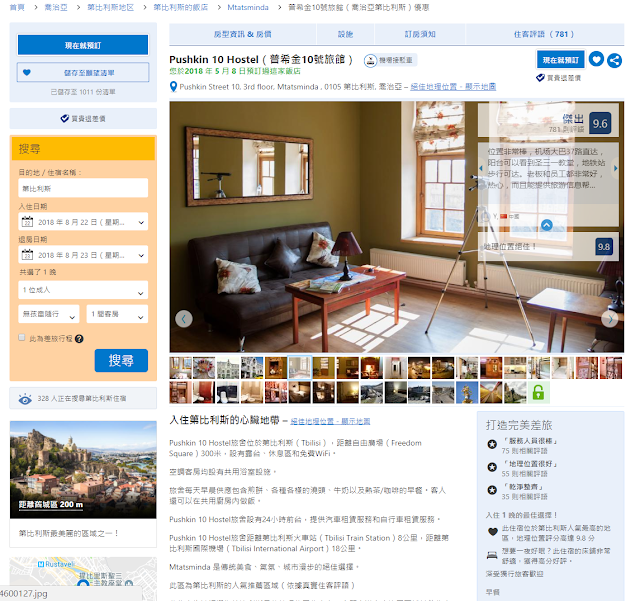Click book now button at top right
This screenshot has height=601, width=640.
561,60
